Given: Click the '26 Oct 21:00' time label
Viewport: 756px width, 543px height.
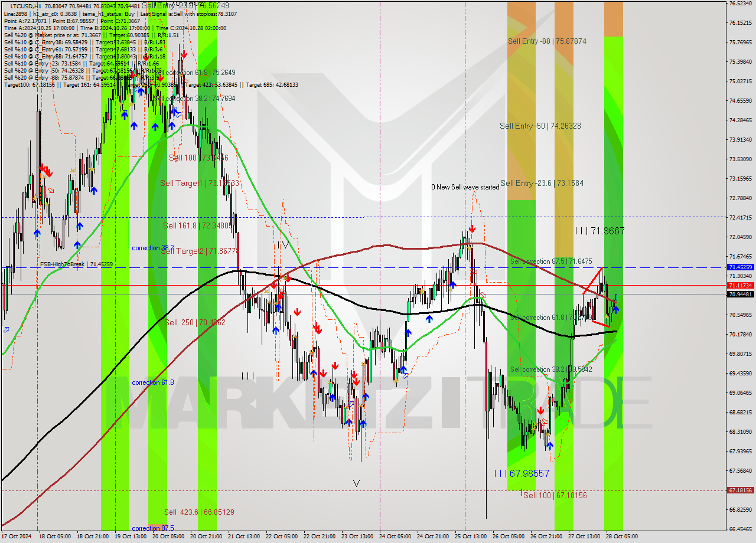Looking at the screenshot, I should click(547, 537).
